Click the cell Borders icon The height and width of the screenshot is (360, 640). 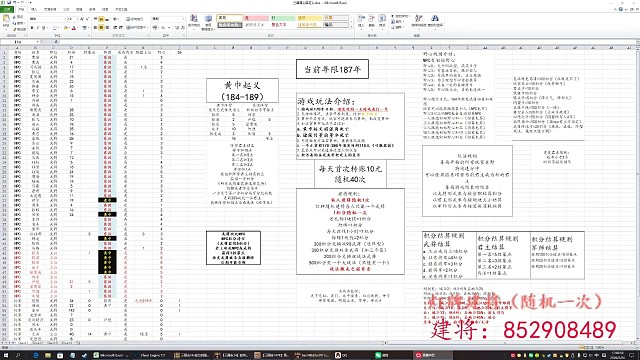pyautogui.click(x=55, y=28)
